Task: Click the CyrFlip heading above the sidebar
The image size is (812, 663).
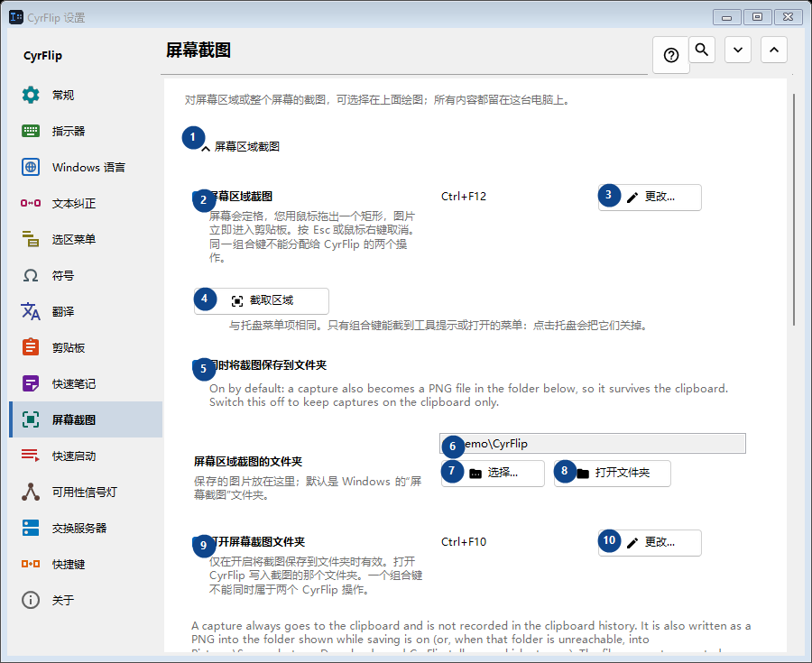Action: click(x=43, y=55)
